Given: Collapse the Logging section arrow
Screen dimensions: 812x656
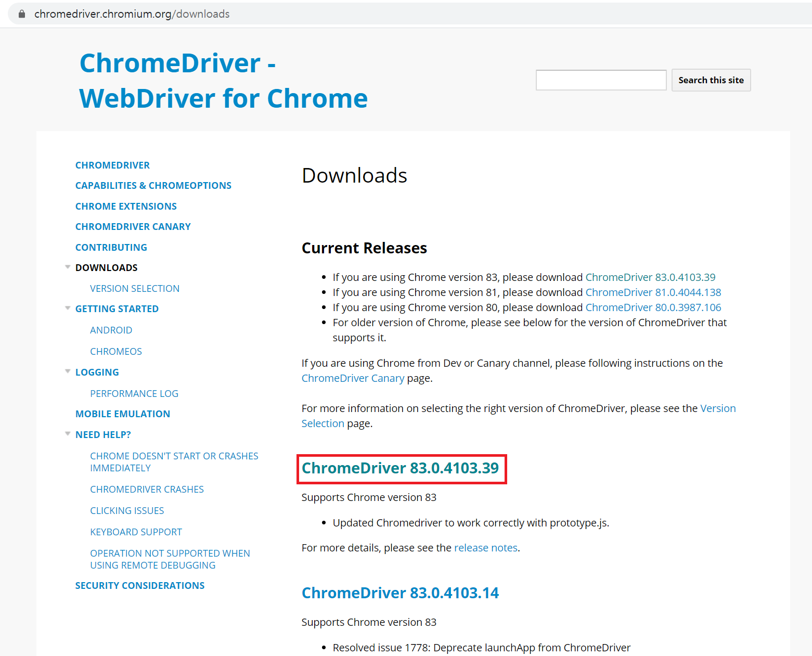Looking at the screenshot, I should (68, 371).
